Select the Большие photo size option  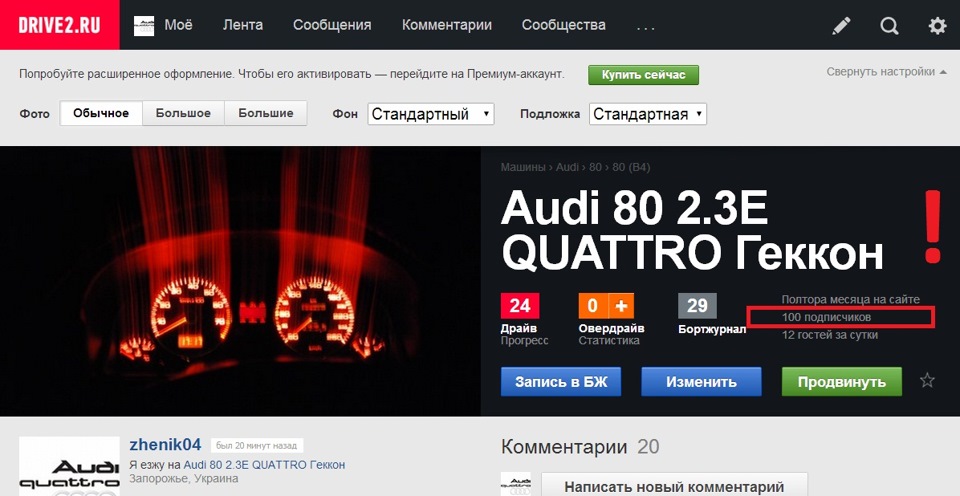tap(266, 113)
